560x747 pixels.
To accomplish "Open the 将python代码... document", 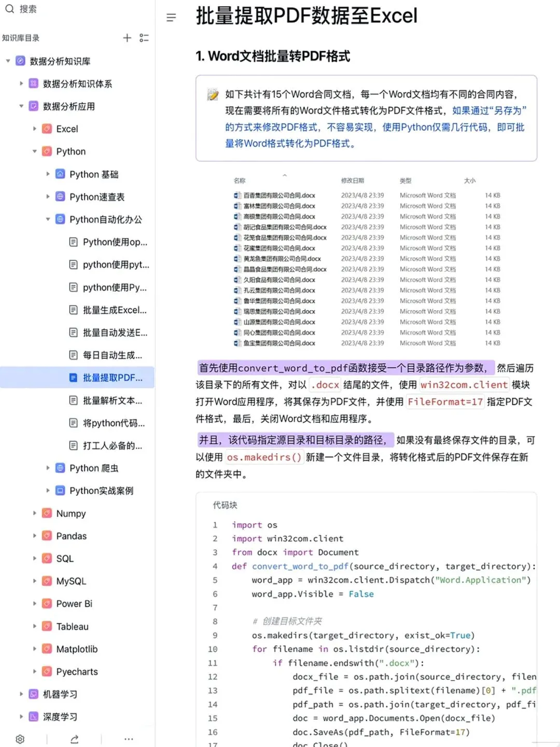I will 114,423.
